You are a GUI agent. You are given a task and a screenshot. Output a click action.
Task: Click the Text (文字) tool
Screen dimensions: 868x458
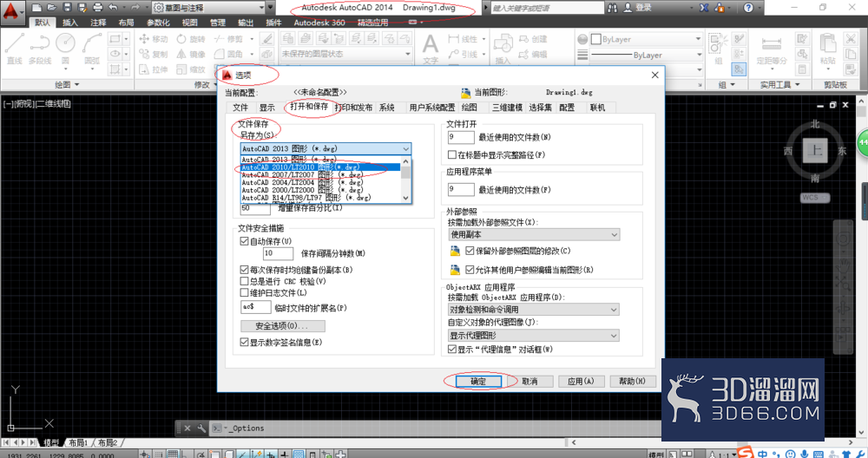point(431,48)
